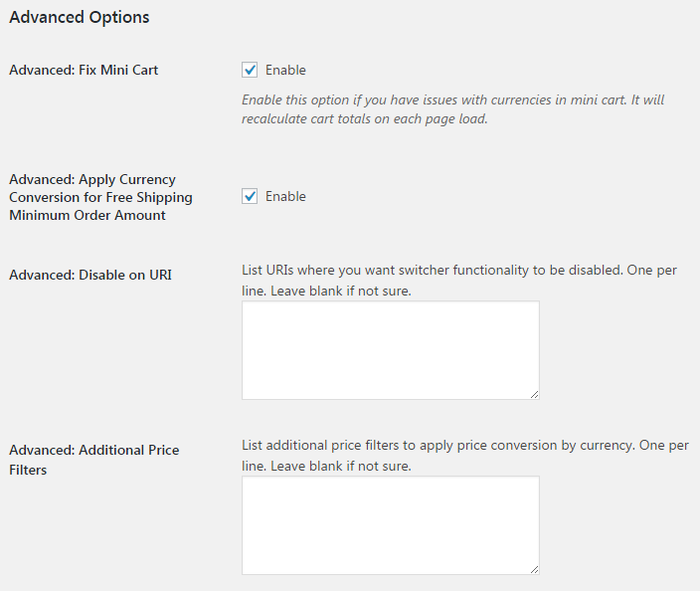Click inside Additional Price Filters text area
This screenshot has height=591, width=700.
pos(390,525)
